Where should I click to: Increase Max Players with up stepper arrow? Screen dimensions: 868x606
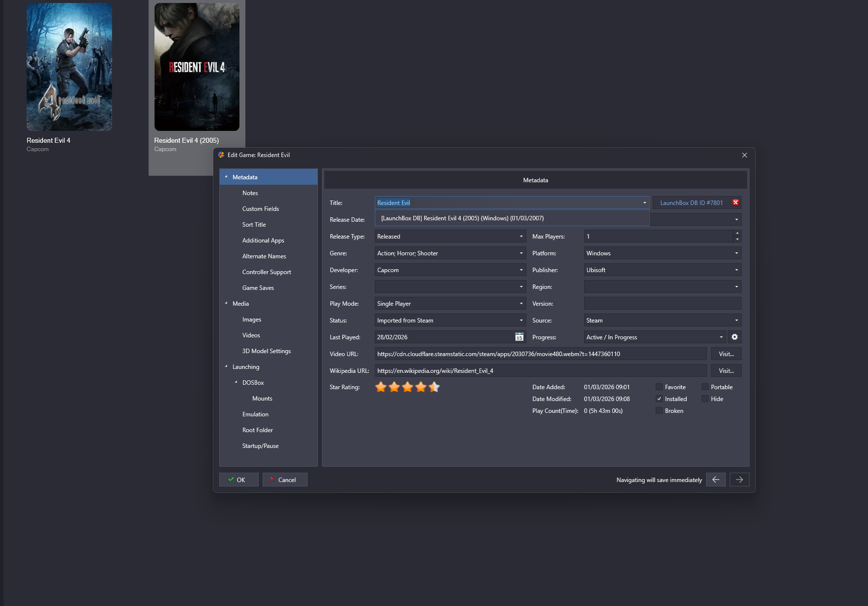pos(737,233)
